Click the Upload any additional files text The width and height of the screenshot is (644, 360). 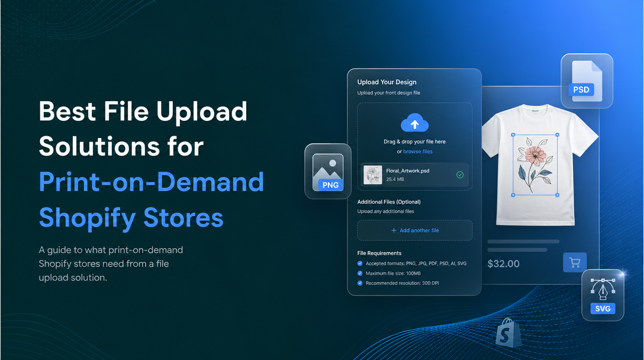[385, 211]
